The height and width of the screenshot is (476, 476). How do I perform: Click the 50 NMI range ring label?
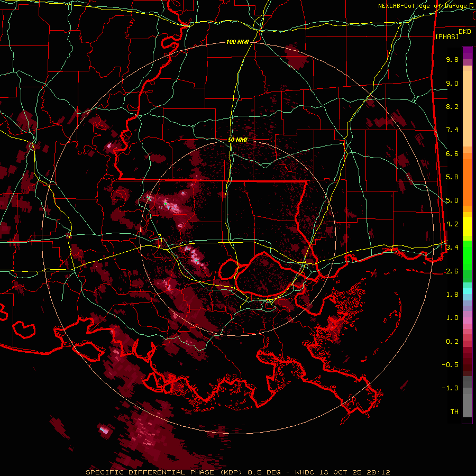tap(237, 140)
